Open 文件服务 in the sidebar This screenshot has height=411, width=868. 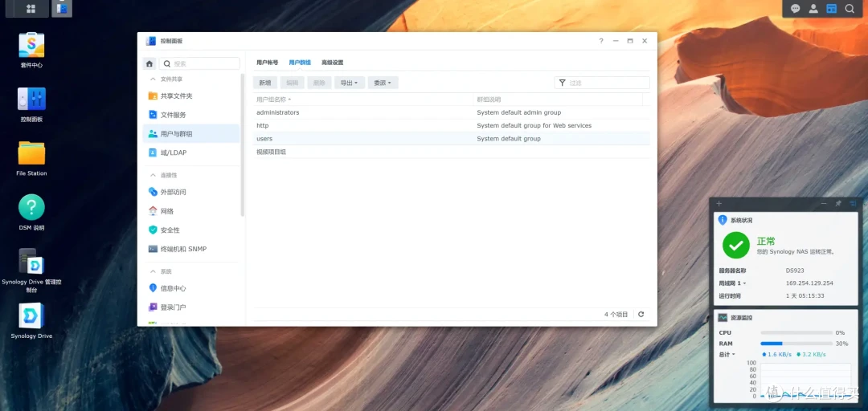coord(191,115)
